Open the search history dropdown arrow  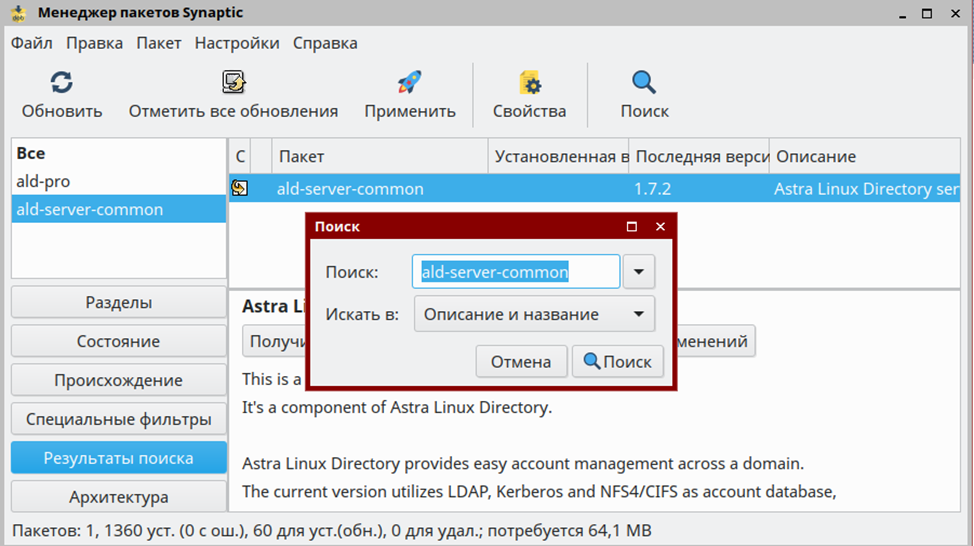pyautogui.click(x=639, y=271)
